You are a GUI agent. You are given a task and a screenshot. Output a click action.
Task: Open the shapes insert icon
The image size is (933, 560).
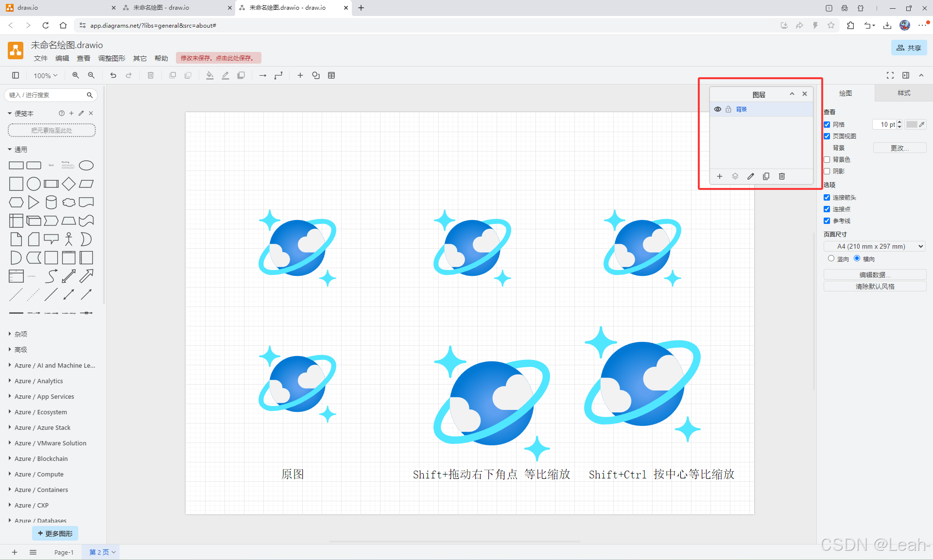[x=316, y=75]
